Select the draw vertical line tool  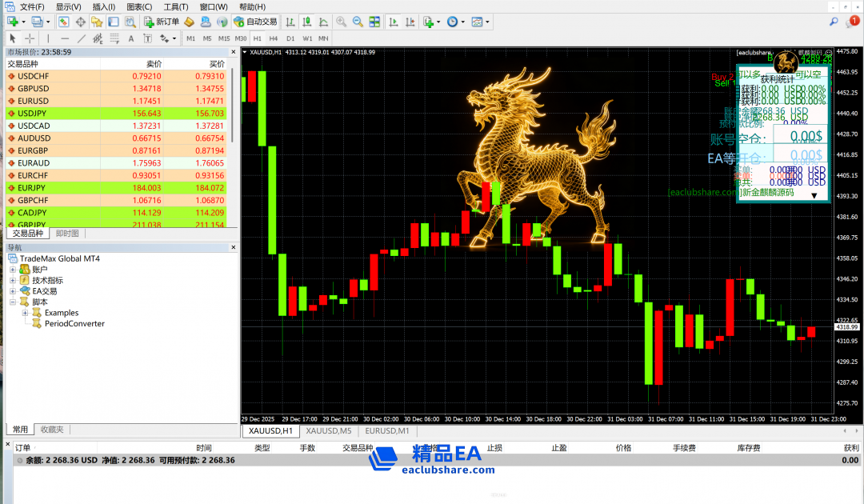click(48, 38)
